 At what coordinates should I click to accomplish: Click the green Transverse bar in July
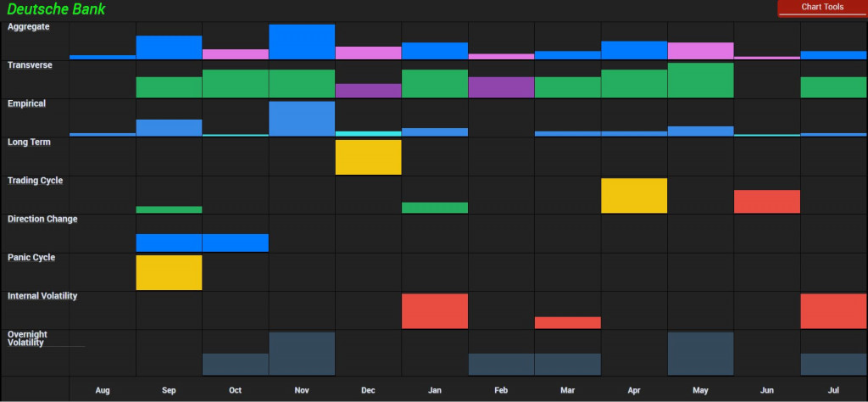[834, 87]
